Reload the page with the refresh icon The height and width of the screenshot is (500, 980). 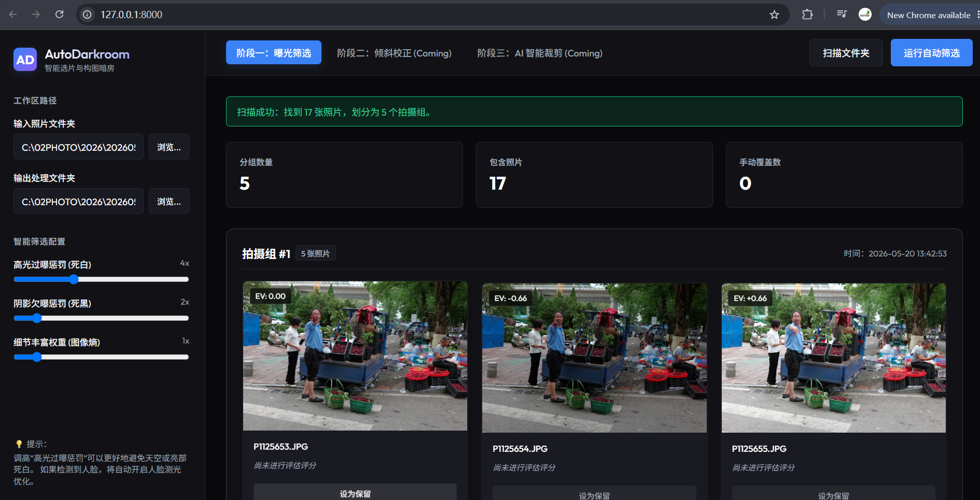pos(60,15)
